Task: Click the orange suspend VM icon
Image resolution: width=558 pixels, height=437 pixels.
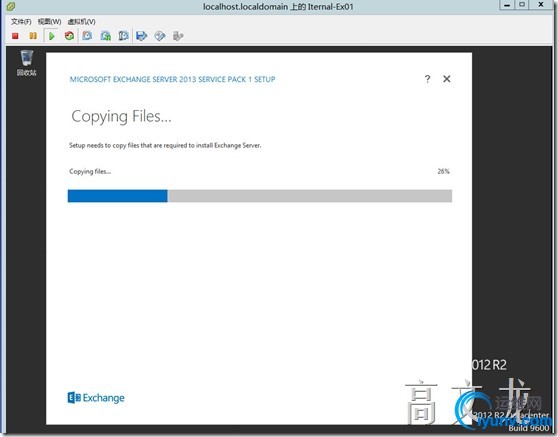Action: click(33, 36)
